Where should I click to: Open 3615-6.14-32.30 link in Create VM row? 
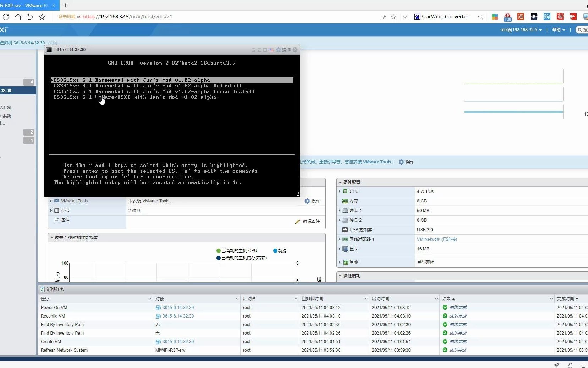(178, 342)
